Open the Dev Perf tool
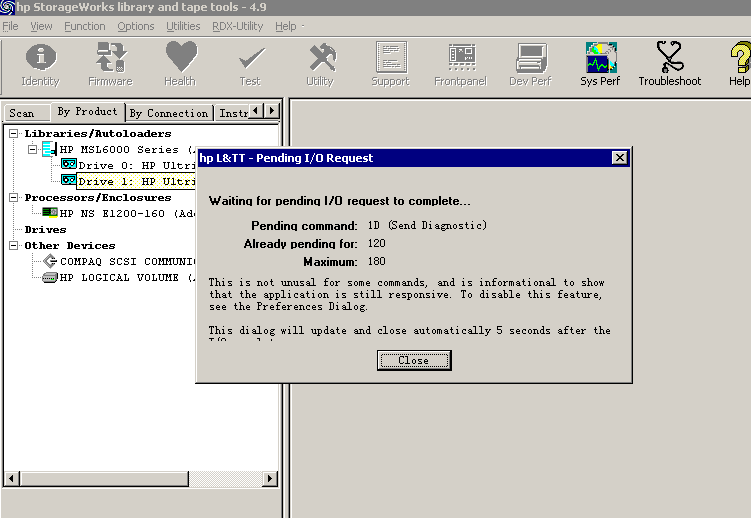 (531, 65)
